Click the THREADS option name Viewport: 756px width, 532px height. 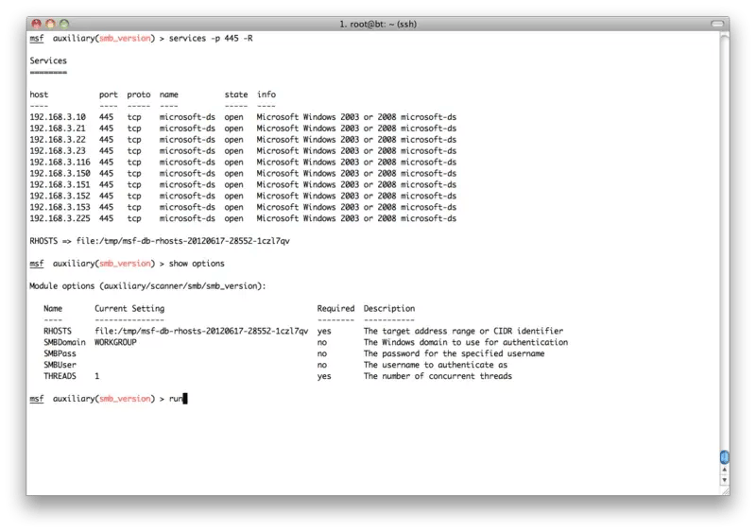point(60,376)
